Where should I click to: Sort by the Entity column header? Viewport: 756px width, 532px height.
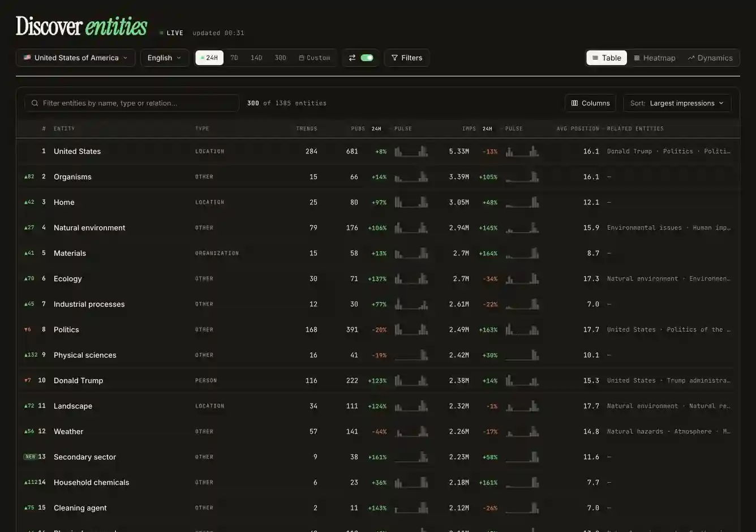[x=64, y=128]
